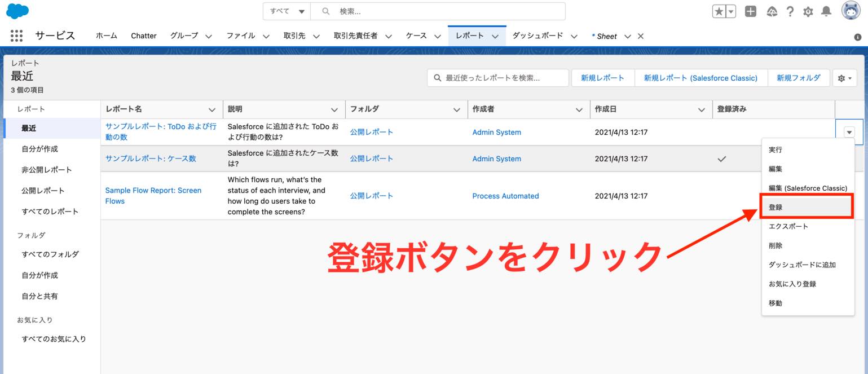Image resolution: width=868 pixels, height=374 pixels.
Task: Open the 作成日 column header chevron
Action: pos(702,109)
